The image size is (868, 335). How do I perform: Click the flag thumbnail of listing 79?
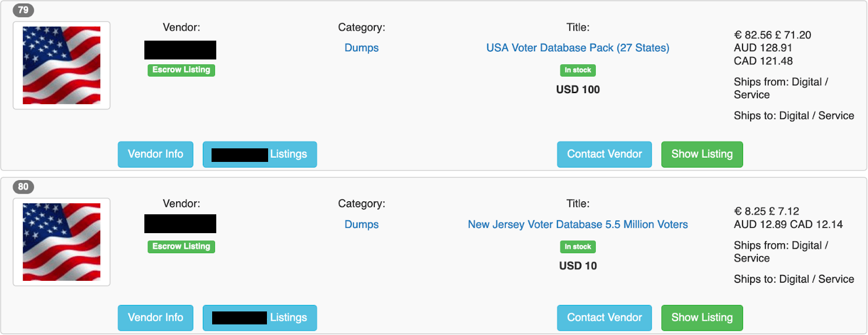(x=62, y=65)
